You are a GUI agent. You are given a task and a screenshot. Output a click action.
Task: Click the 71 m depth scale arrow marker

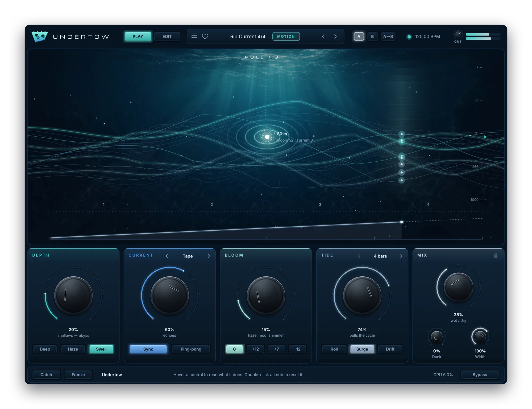point(485,137)
